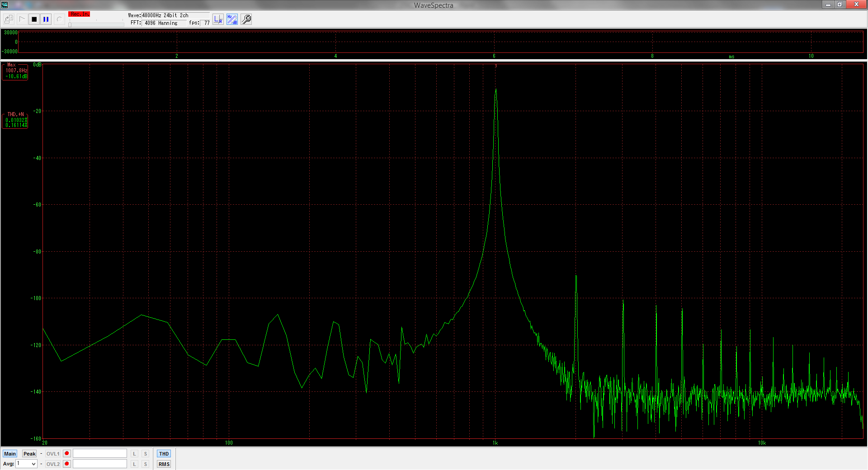Click the OVL2 text input field

tap(100, 464)
